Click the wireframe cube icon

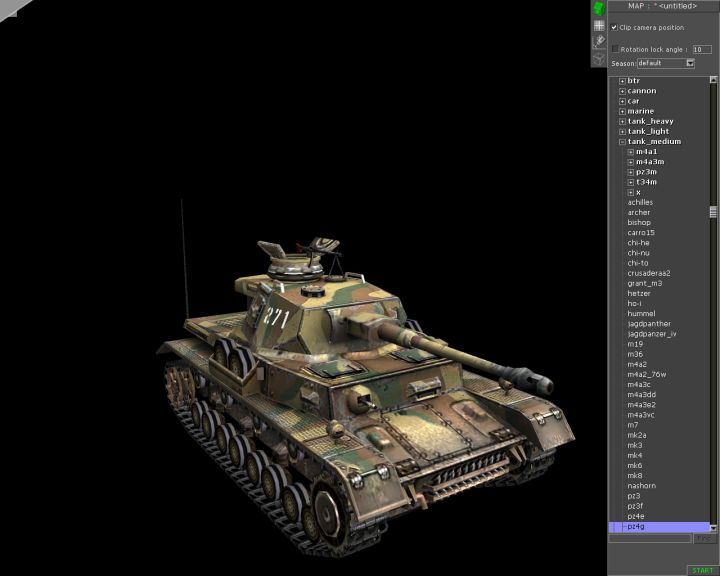(599, 58)
